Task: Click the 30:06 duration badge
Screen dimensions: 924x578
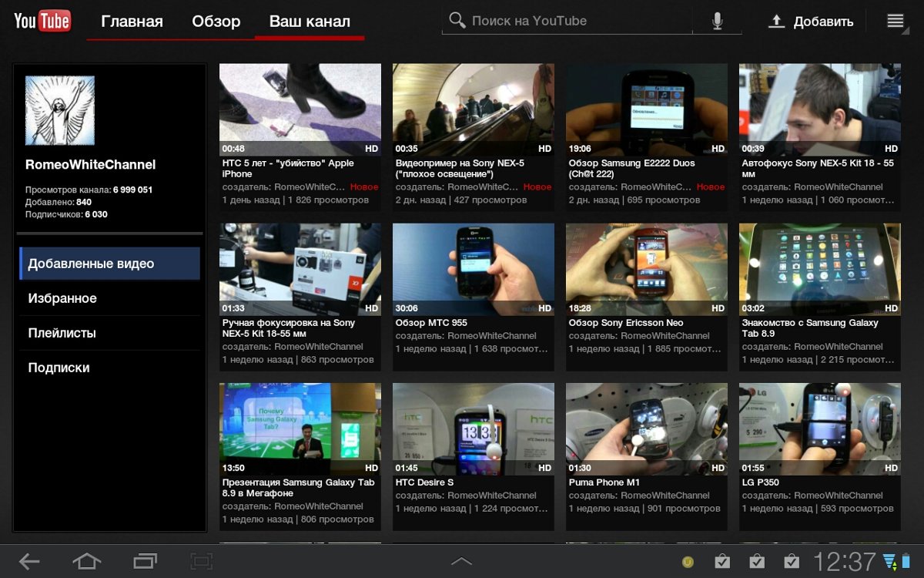Action: pos(407,308)
